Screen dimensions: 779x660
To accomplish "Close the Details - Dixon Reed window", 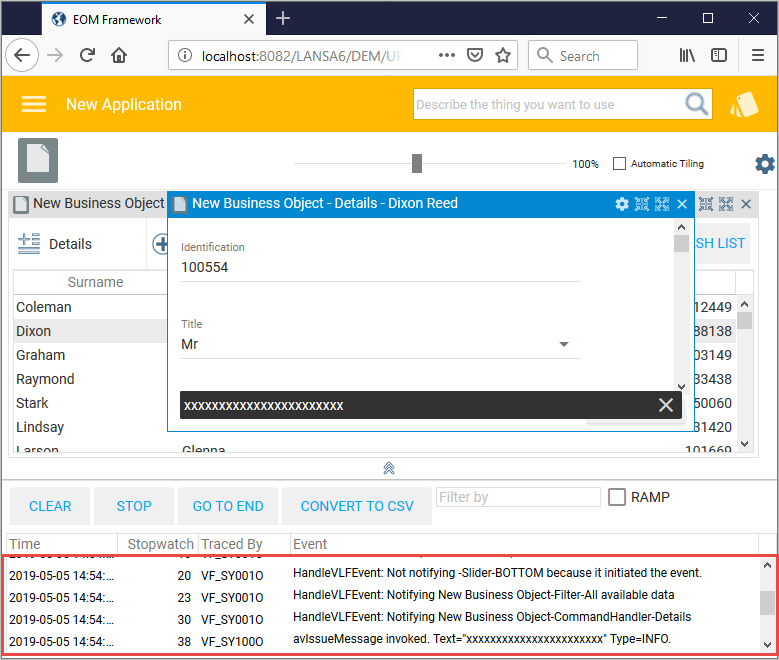I will pyautogui.click(x=682, y=204).
